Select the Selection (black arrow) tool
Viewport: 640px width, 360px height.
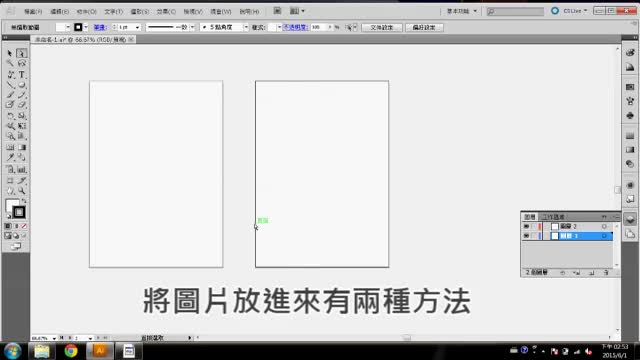point(10,53)
